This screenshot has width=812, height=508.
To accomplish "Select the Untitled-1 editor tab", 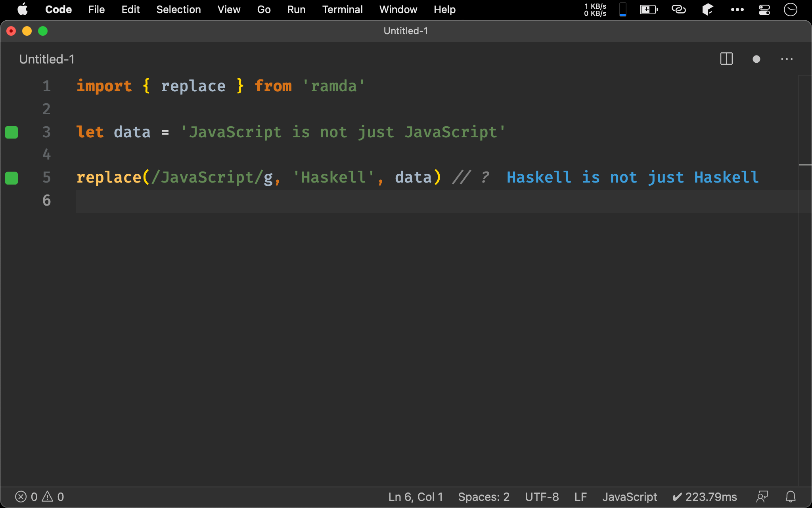I will pyautogui.click(x=47, y=59).
